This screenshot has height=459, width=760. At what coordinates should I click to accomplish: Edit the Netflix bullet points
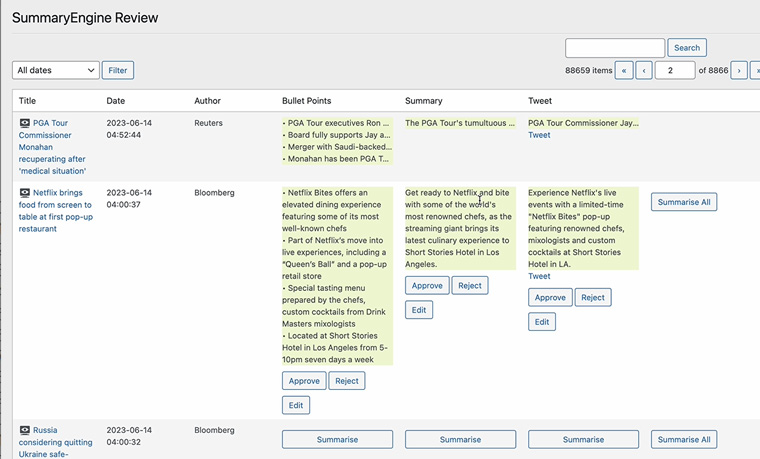296,405
